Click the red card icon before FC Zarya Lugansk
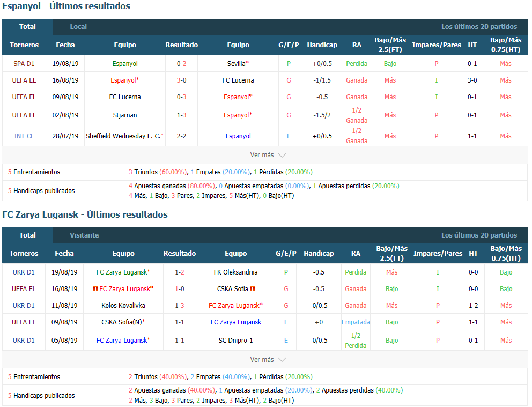The width and height of the screenshot is (532, 407). (x=95, y=289)
